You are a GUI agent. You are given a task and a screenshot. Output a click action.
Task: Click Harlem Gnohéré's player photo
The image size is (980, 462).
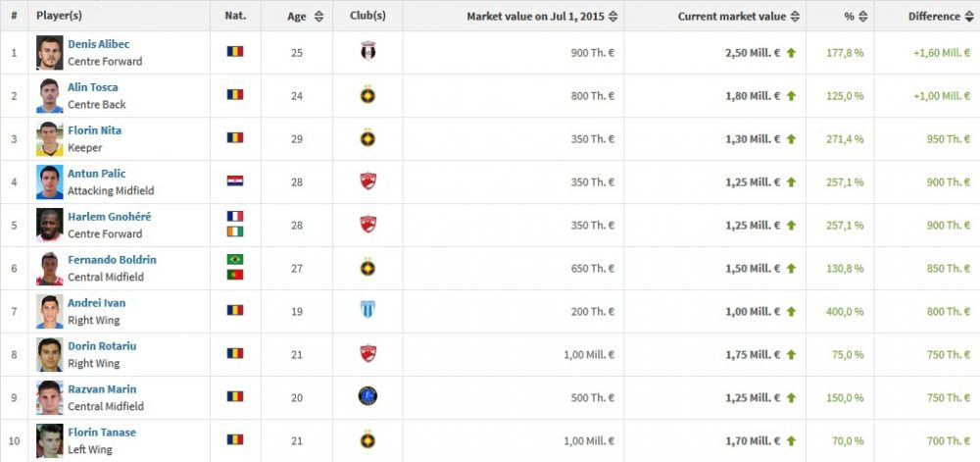coord(50,225)
